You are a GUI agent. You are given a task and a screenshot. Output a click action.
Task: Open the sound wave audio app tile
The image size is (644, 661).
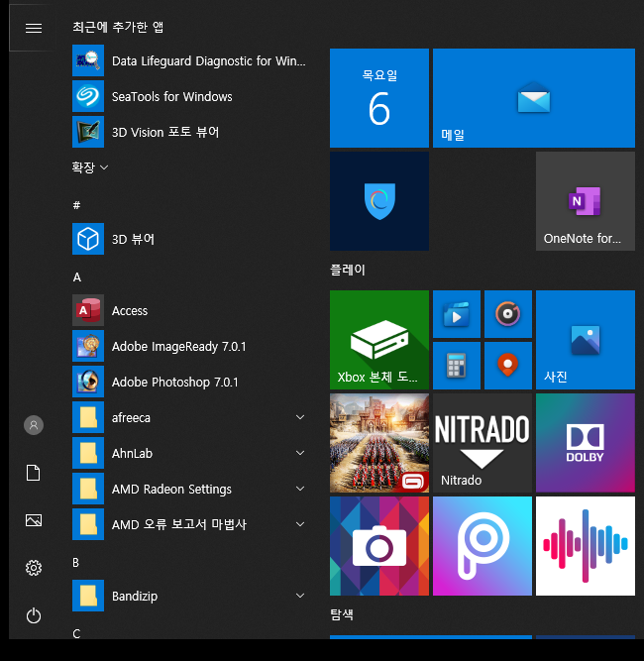click(586, 546)
